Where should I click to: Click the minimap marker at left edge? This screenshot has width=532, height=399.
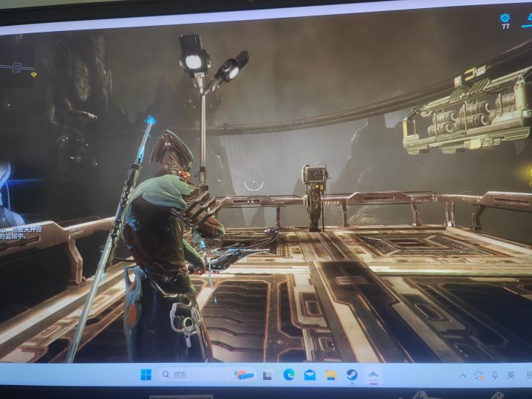[17, 67]
